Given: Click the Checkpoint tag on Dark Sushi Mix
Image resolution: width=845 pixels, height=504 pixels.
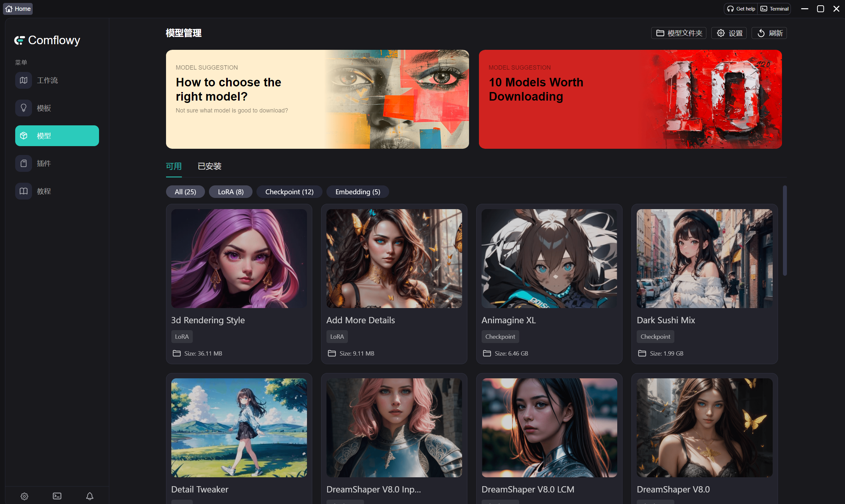Looking at the screenshot, I should [x=656, y=336].
